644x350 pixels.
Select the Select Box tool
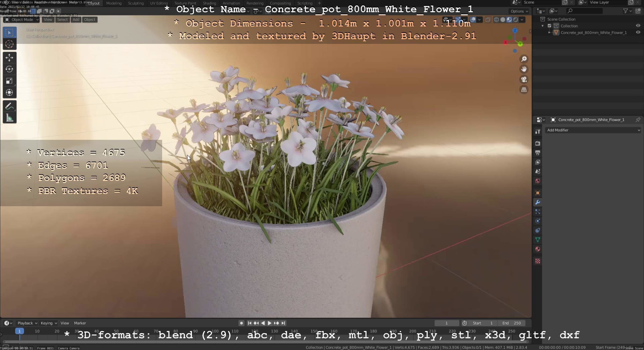tap(10, 33)
